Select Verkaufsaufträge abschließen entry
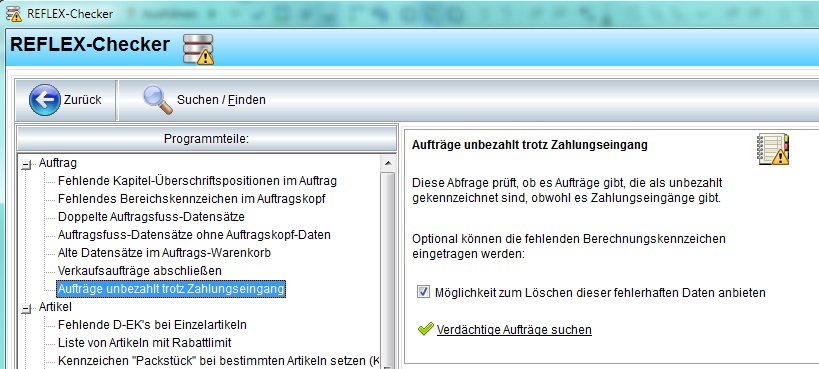The image size is (819, 369). [x=140, y=271]
